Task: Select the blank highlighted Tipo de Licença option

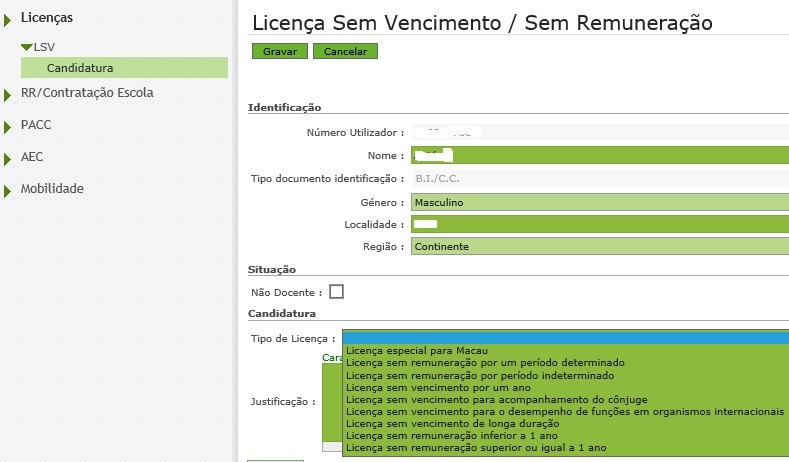Action: (566, 337)
